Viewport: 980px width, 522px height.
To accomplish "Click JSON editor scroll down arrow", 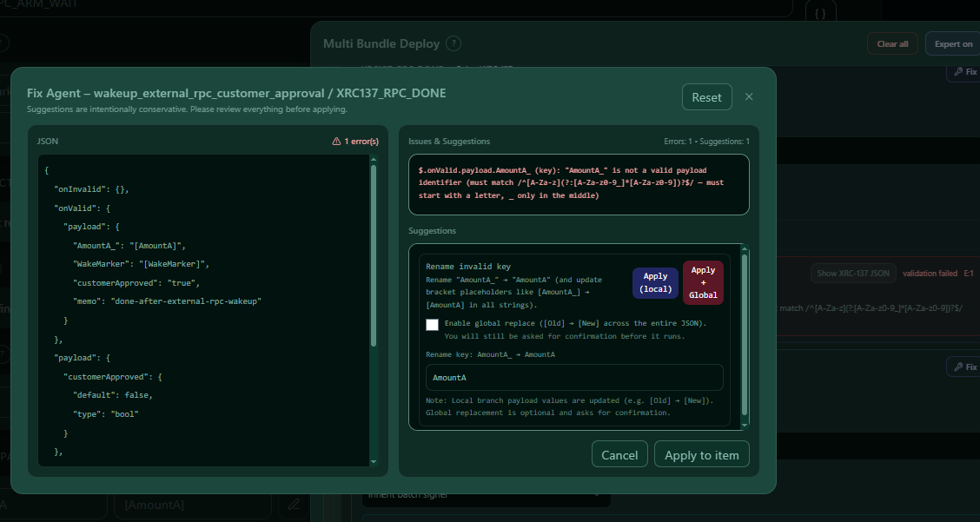I will click(374, 462).
